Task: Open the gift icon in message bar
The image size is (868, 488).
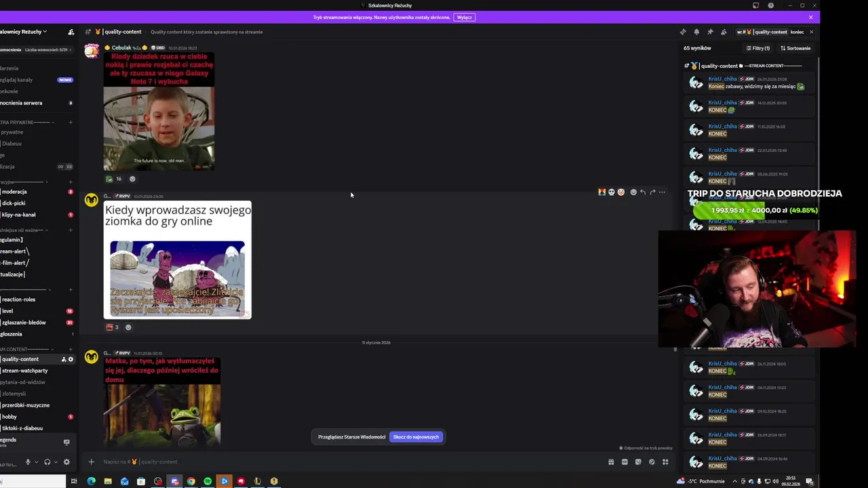Action: point(611,462)
